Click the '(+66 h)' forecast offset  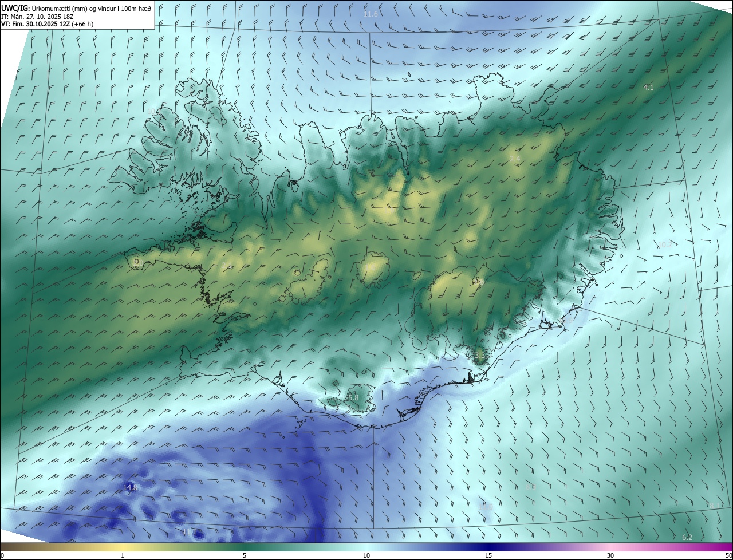[82, 24]
